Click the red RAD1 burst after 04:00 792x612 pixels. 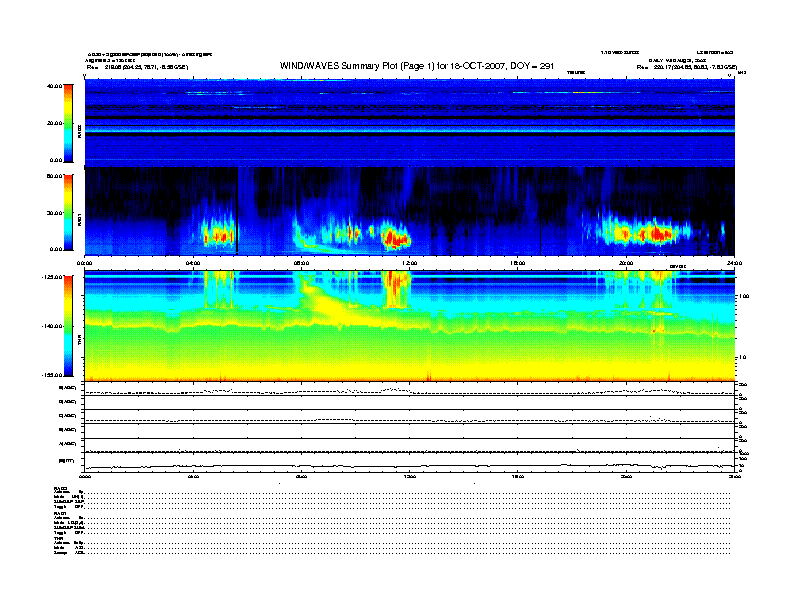click(x=219, y=235)
